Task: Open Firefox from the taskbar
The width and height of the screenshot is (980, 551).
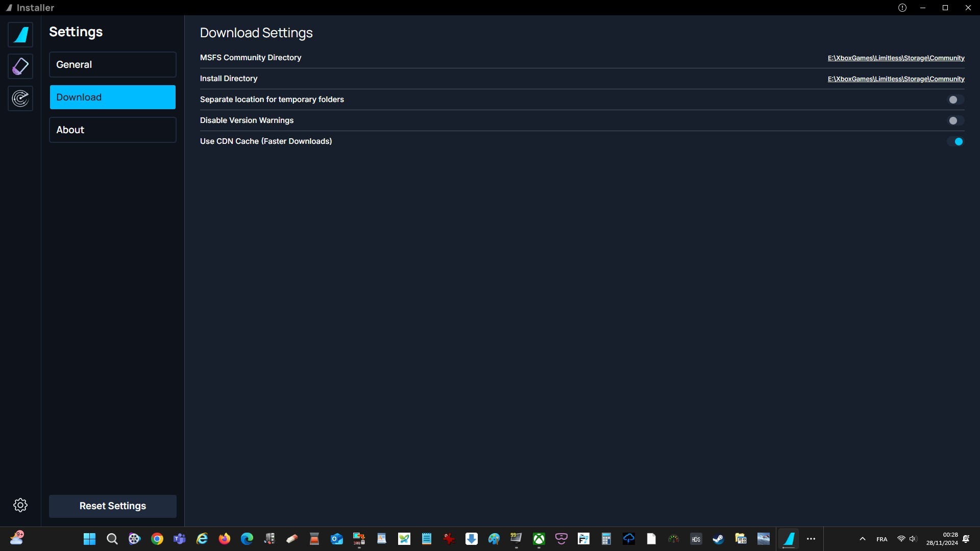Action: click(225, 539)
